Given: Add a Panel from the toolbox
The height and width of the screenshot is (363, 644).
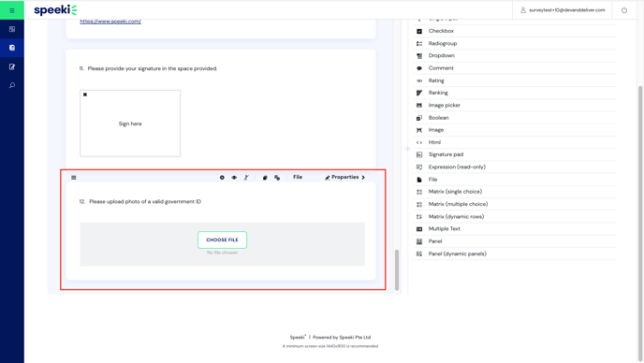Looking at the screenshot, I should [x=516, y=241].
